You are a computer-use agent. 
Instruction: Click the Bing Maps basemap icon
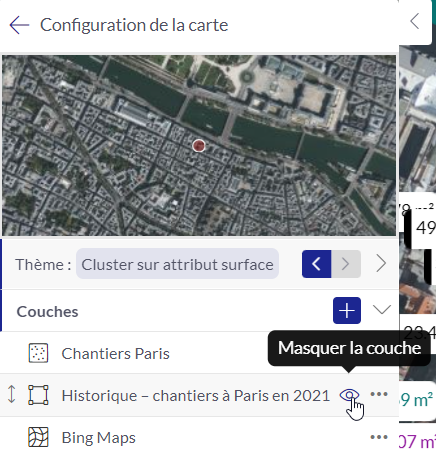38,437
